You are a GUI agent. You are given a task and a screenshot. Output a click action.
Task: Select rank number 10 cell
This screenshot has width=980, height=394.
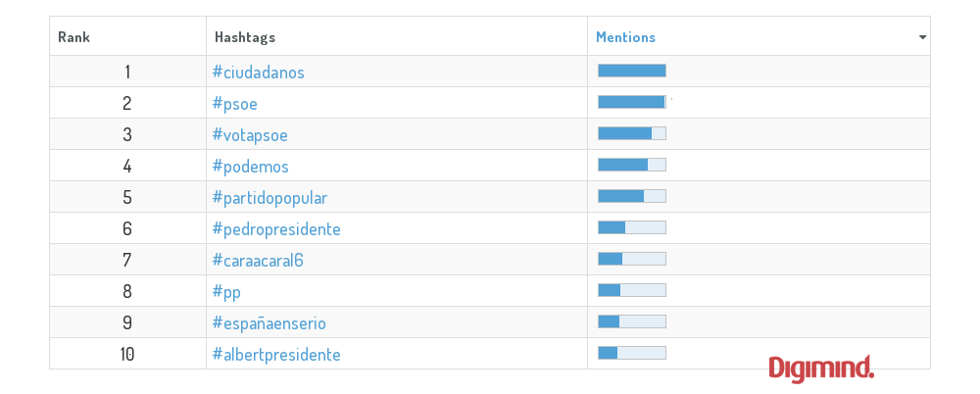pos(127,354)
